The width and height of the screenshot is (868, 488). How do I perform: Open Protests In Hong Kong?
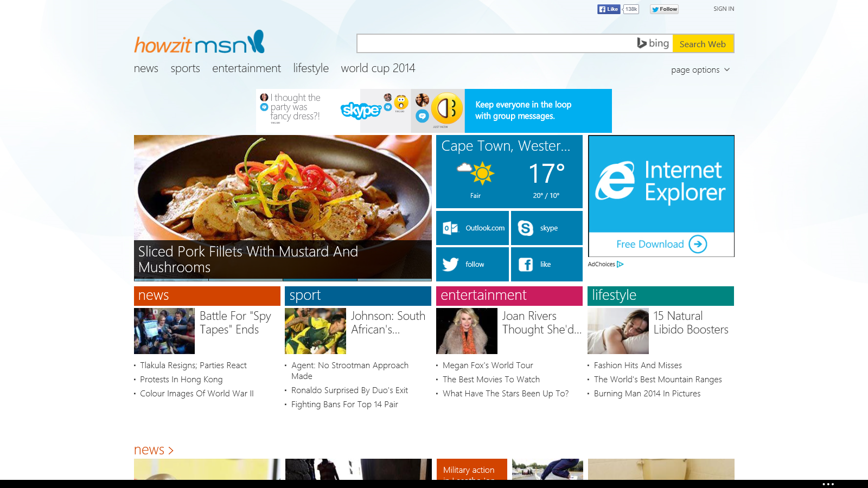(181, 380)
